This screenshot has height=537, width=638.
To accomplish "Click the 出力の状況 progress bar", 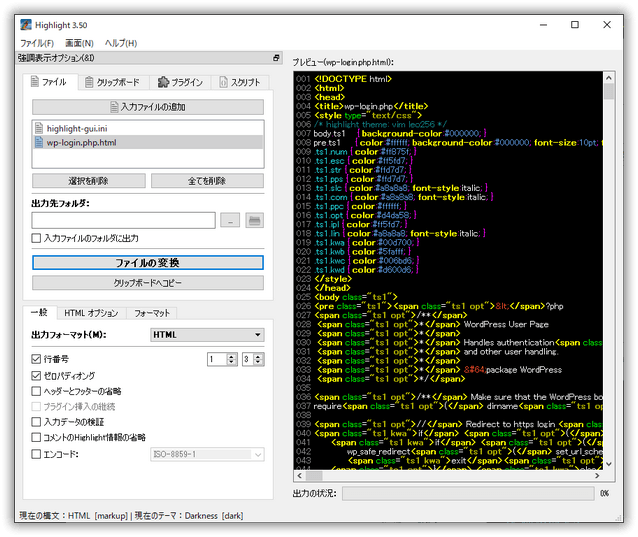I will 468,493.
